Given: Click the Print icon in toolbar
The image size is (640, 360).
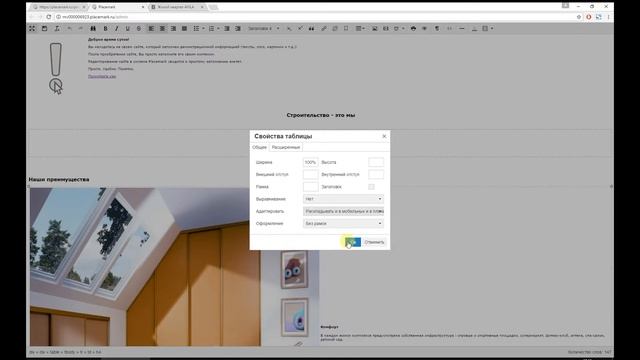Looking at the screenshot, I should click(x=413, y=29).
